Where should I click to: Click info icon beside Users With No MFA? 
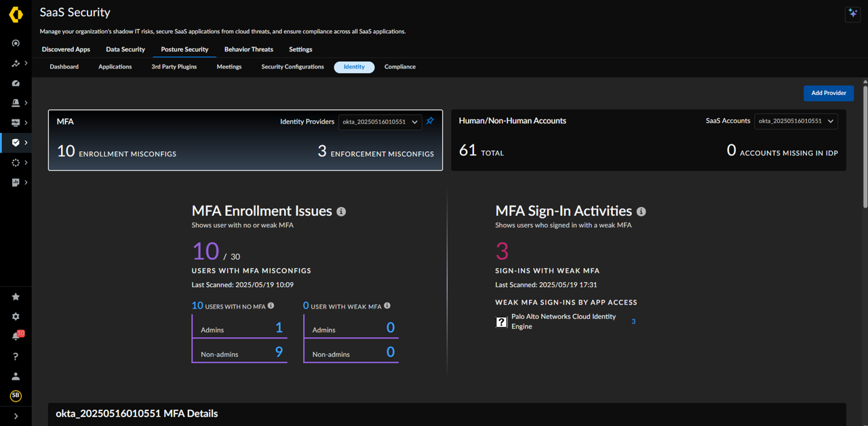click(x=271, y=306)
